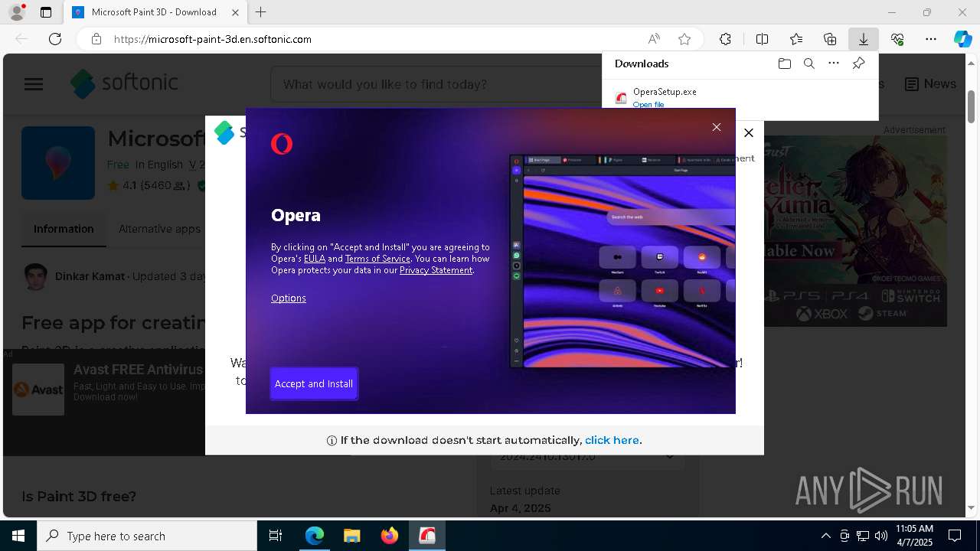
Task: Add this page to favorites star
Action: pyautogui.click(x=684, y=39)
